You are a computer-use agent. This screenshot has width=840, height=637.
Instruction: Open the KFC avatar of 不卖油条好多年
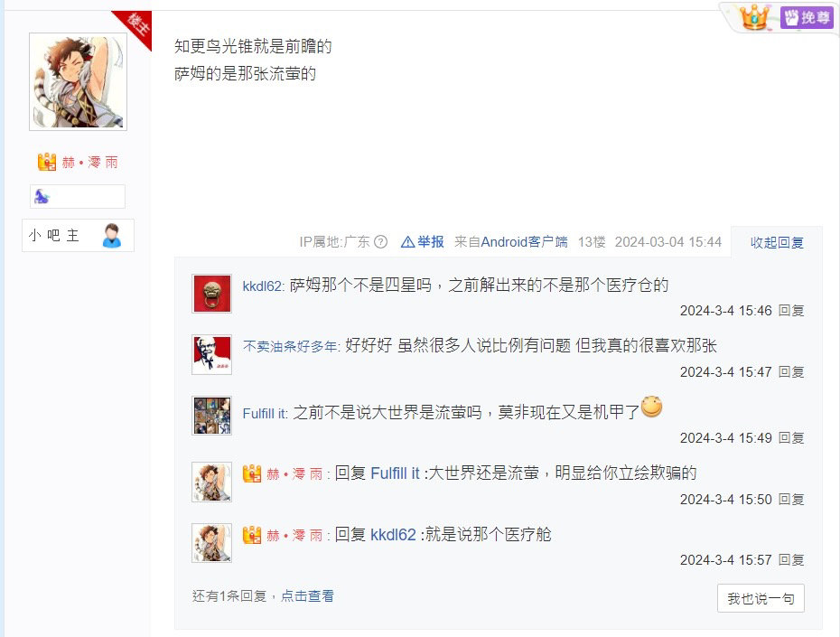click(211, 355)
